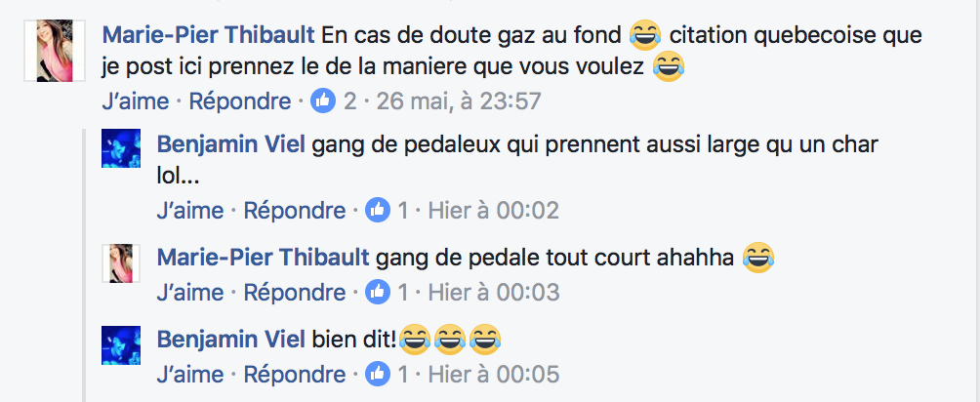Image resolution: width=980 pixels, height=402 pixels.
Task: Like Marie-Pier Thibault's top comment via J'aime
Action: [135, 101]
